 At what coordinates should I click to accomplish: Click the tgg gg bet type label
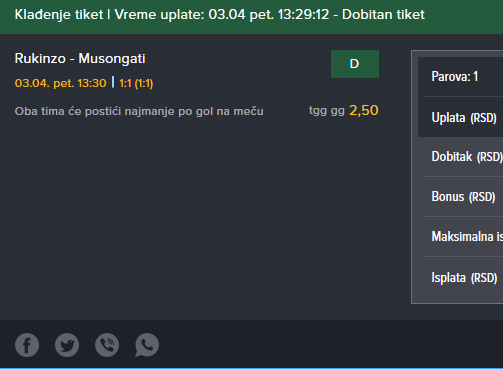click(x=327, y=111)
